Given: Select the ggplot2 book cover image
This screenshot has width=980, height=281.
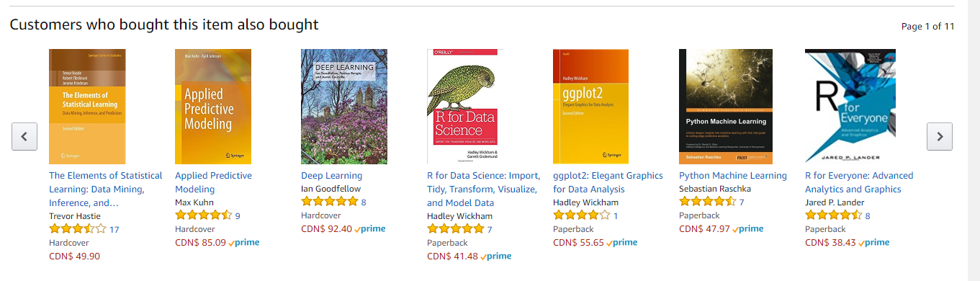Looking at the screenshot, I should 590,107.
